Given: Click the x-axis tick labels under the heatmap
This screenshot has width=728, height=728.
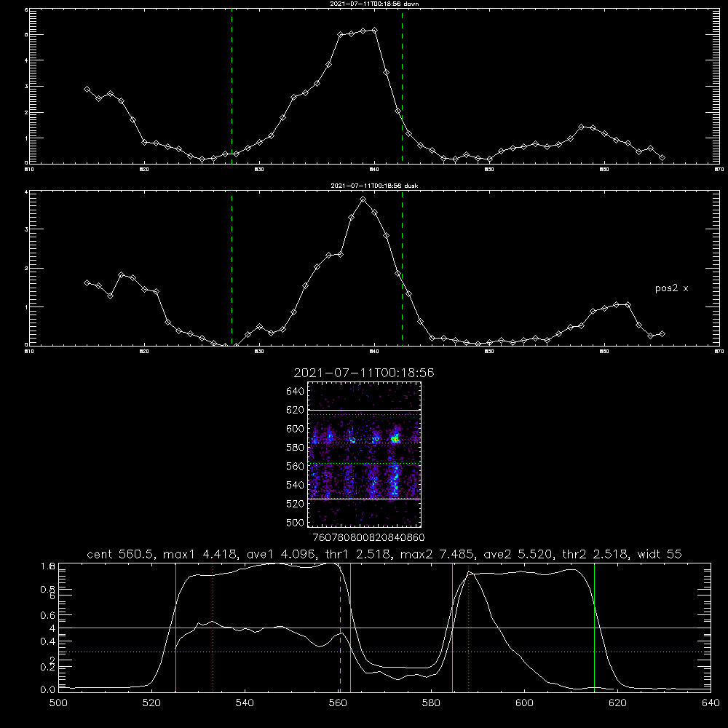Looking at the screenshot, I should coord(368,538).
